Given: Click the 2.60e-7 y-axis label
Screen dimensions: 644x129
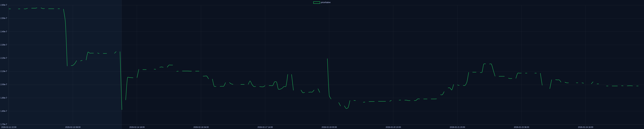Looking at the screenshot, I should [x=4, y=5].
